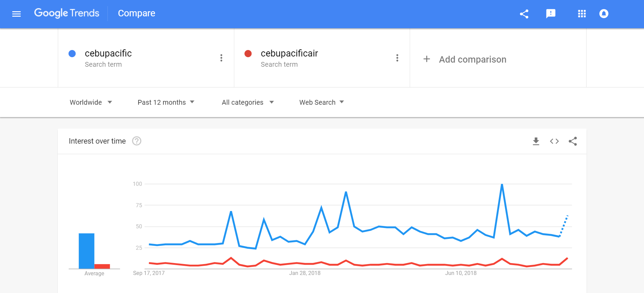Screen dimensions: 644x293
Task: Share the Interest over time chart
Action: coord(573,141)
